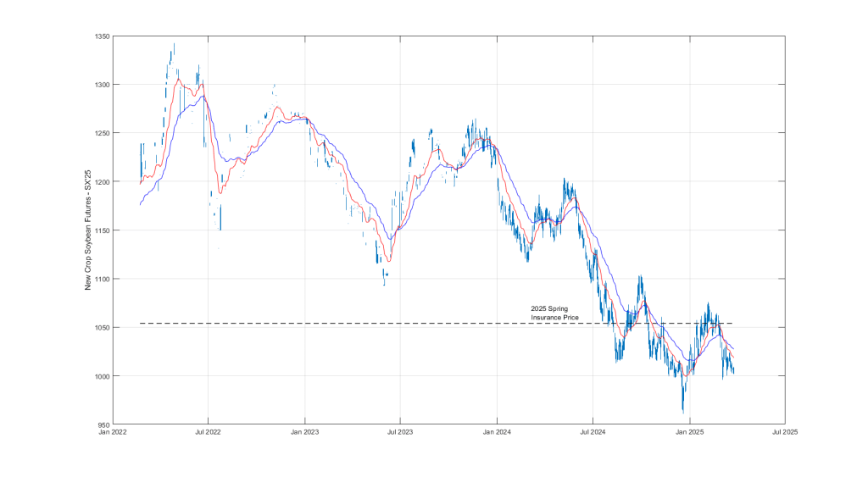Click the "1350" y-axis tick label
Image resolution: width=868 pixels, height=477 pixels.
[x=103, y=36]
